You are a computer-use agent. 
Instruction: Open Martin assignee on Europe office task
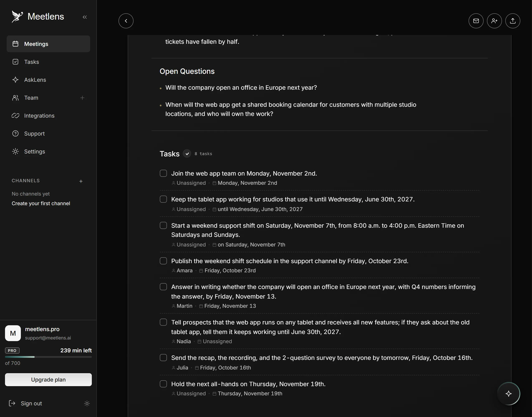pyautogui.click(x=182, y=306)
